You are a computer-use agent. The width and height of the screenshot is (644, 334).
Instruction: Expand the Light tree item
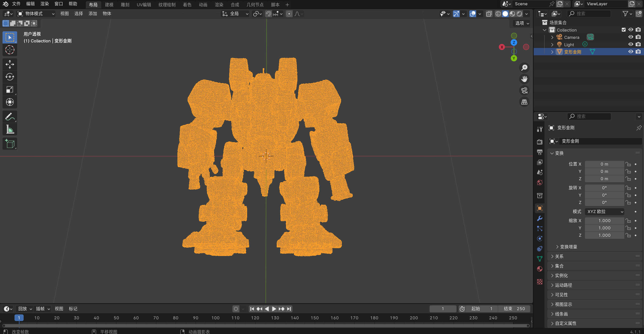[552, 45]
